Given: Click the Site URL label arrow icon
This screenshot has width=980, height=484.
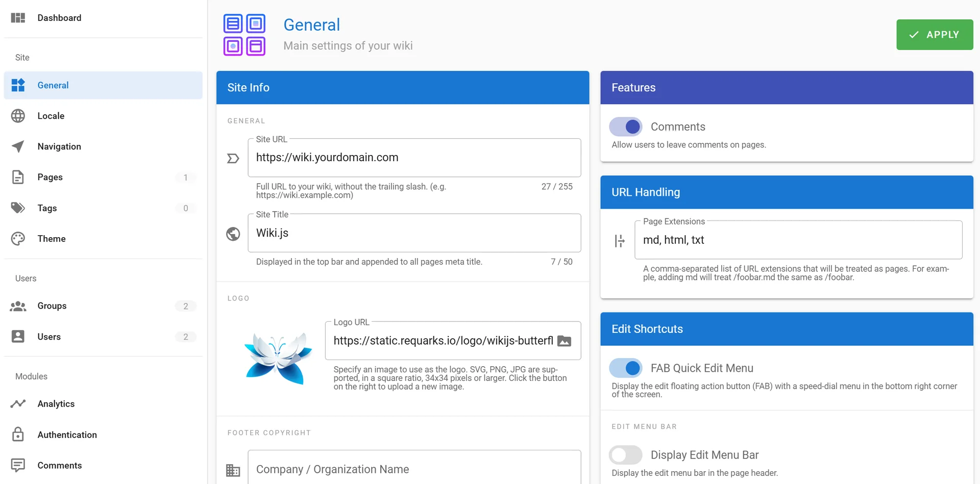Looking at the screenshot, I should 233,159.
